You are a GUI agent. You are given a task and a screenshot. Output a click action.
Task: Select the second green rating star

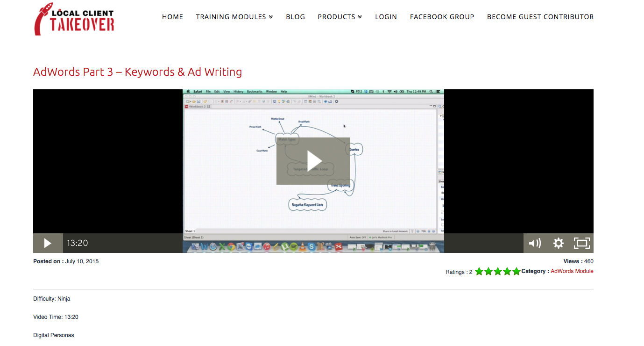488,272
